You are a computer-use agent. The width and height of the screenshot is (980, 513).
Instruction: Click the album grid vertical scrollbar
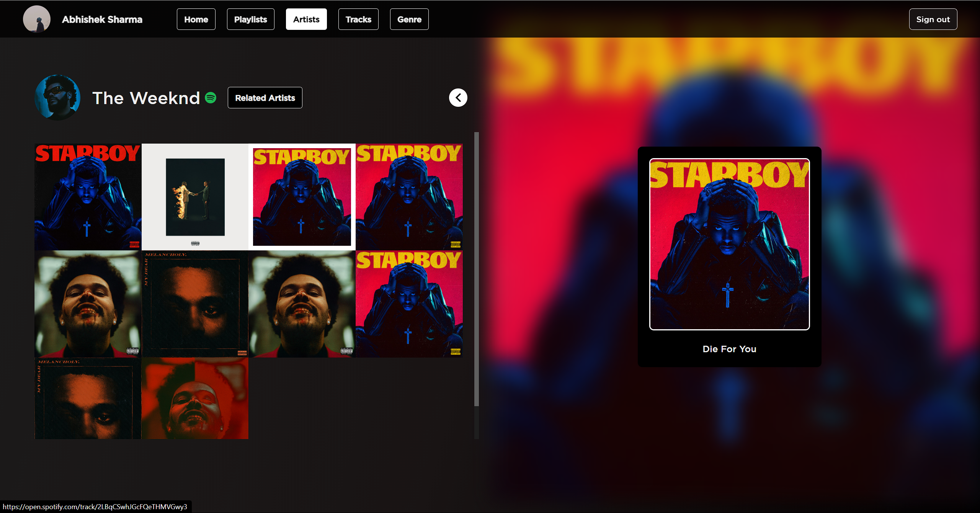coord(476,269)
